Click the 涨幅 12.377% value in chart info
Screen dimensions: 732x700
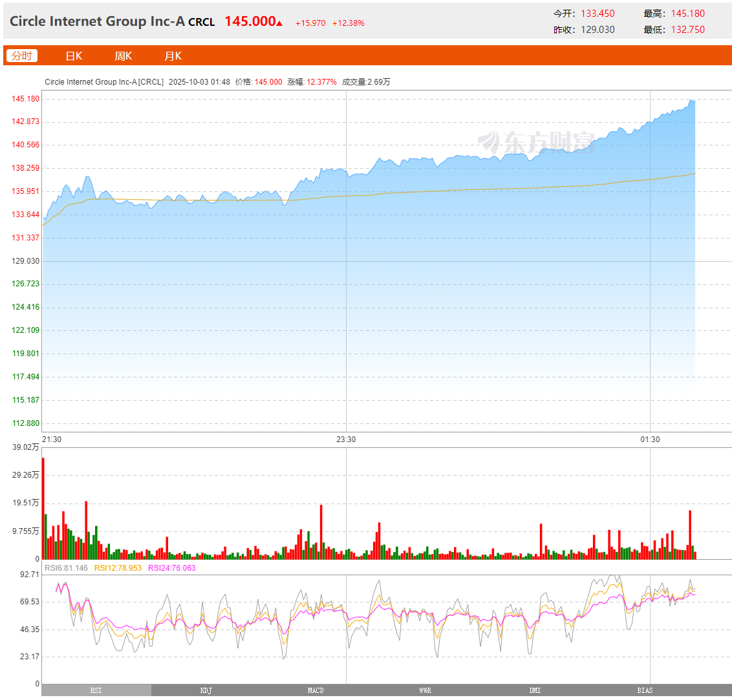click(321, 82)
